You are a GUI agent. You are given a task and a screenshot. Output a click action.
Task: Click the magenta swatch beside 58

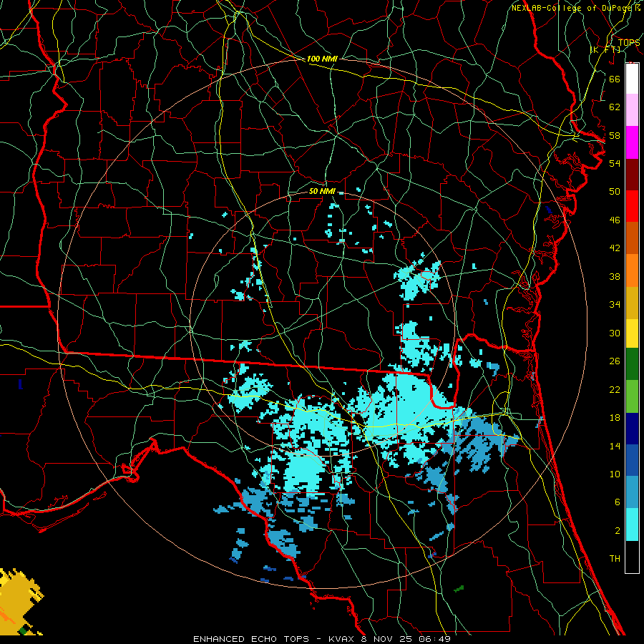632,142
